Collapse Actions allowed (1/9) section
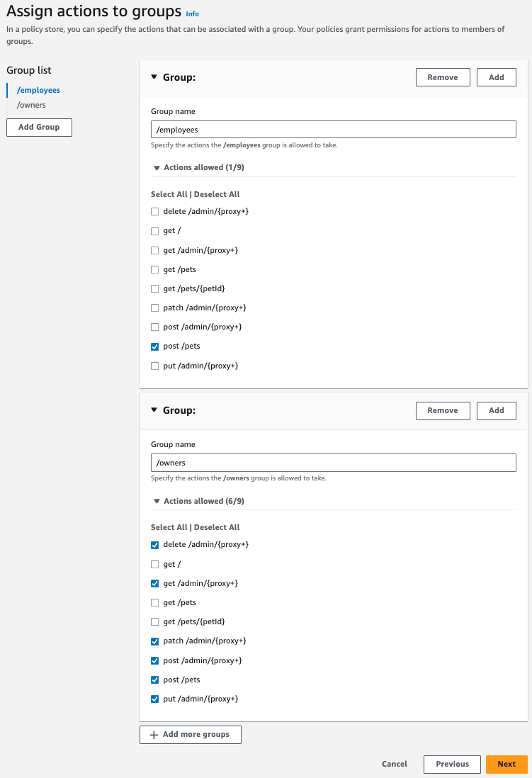The height and width of the screenshot is (778, 532). (x=157, y=168)
